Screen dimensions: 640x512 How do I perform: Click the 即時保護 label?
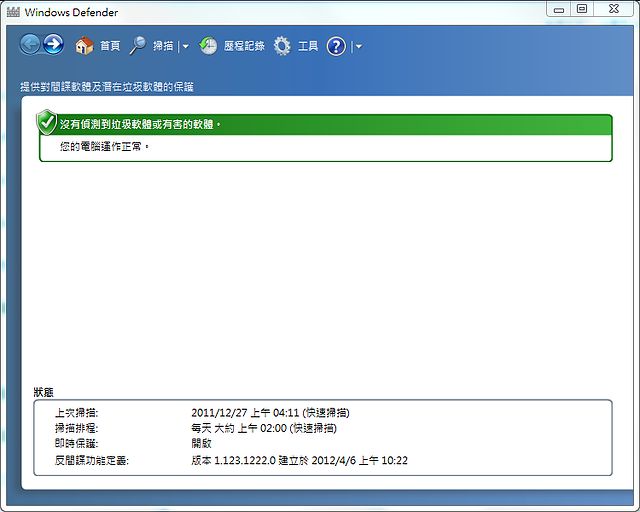coord(76,443)
